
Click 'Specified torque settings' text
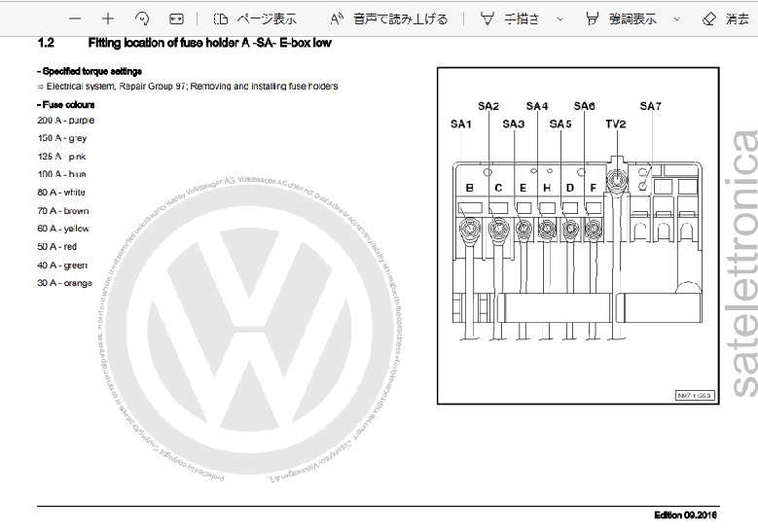[90, 72]
